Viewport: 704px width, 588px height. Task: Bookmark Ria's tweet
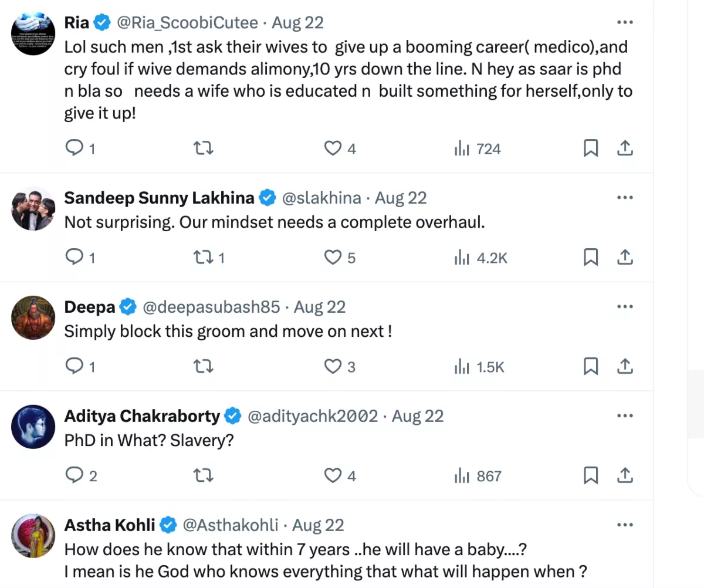(x=590, y=149)
